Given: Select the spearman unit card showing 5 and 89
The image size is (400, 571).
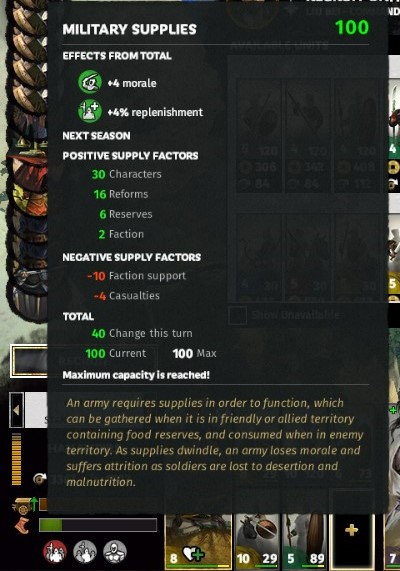Looking at the screenshot, I should click(305, 541).
